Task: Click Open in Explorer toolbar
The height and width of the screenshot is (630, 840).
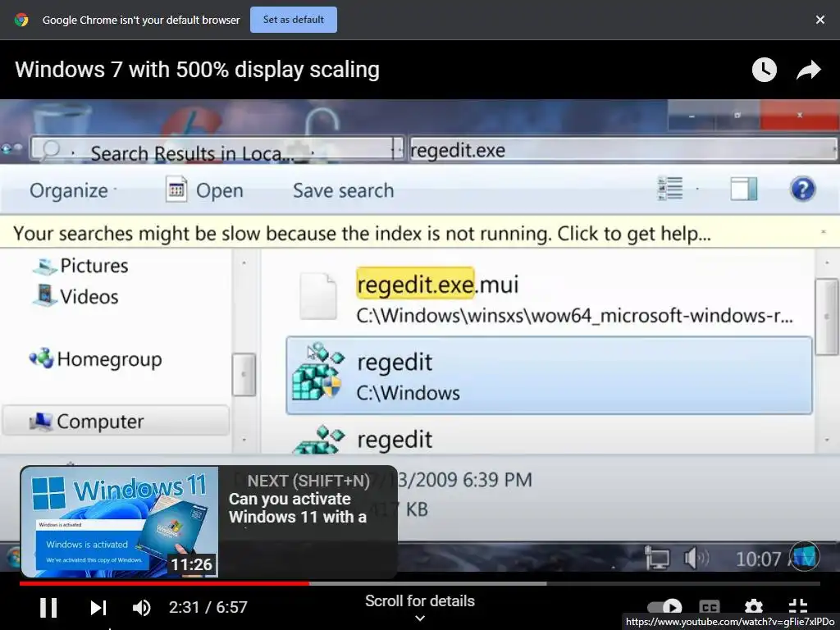Action: click(x=204, y=190)
